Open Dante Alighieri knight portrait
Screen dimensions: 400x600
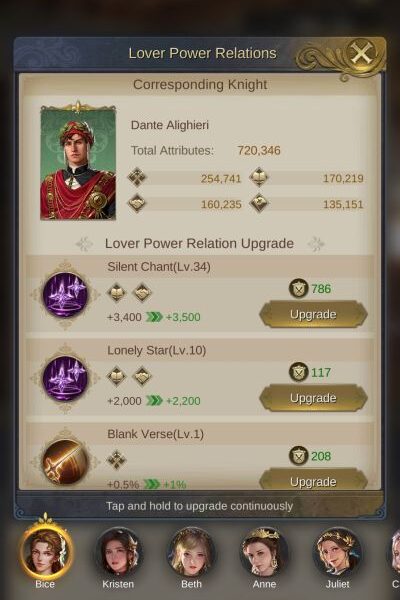click(78, 164)
